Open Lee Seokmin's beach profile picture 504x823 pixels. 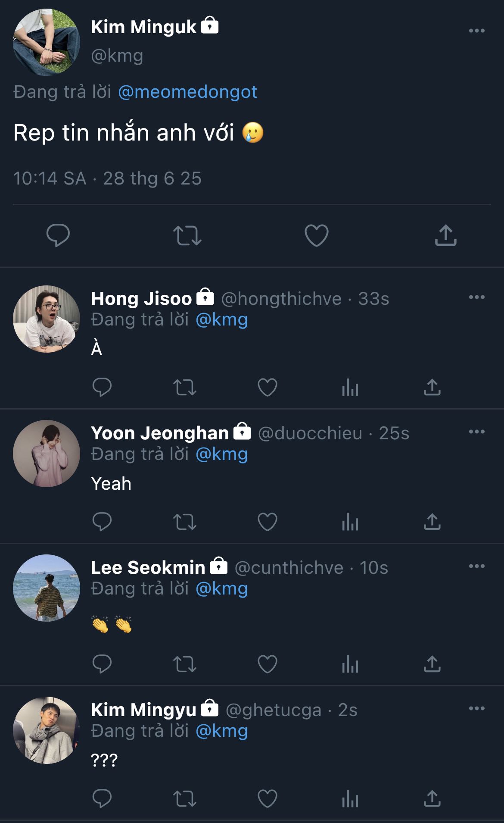click(47, 588)
